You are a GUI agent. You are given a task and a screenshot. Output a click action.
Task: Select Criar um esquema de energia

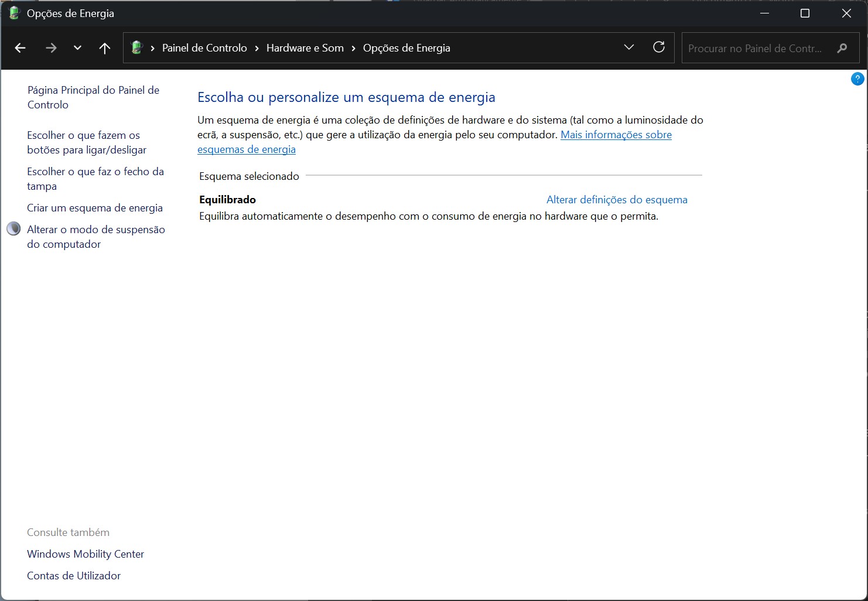pyautogui.click(x=94, y=207)
